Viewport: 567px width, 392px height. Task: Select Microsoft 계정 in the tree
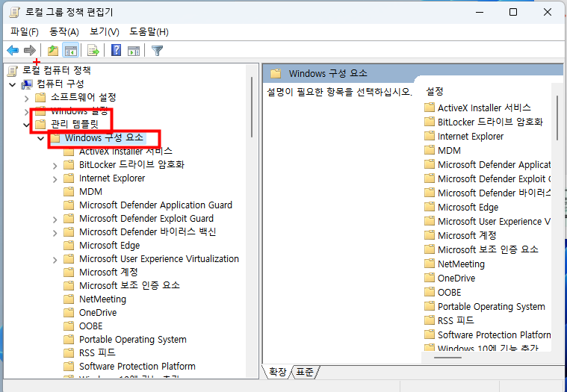(108, 273)
